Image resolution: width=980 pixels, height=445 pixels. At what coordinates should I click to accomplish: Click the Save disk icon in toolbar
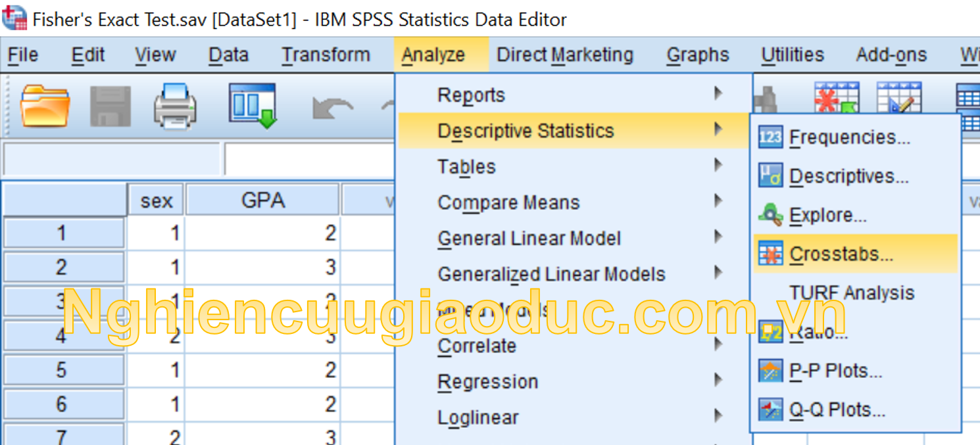tap(110, 105)
